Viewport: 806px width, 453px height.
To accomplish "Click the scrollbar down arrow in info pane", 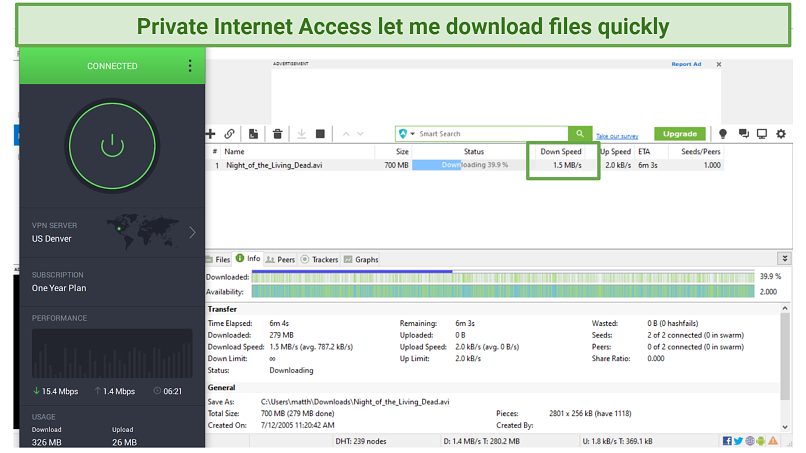I will pos(785,427).
